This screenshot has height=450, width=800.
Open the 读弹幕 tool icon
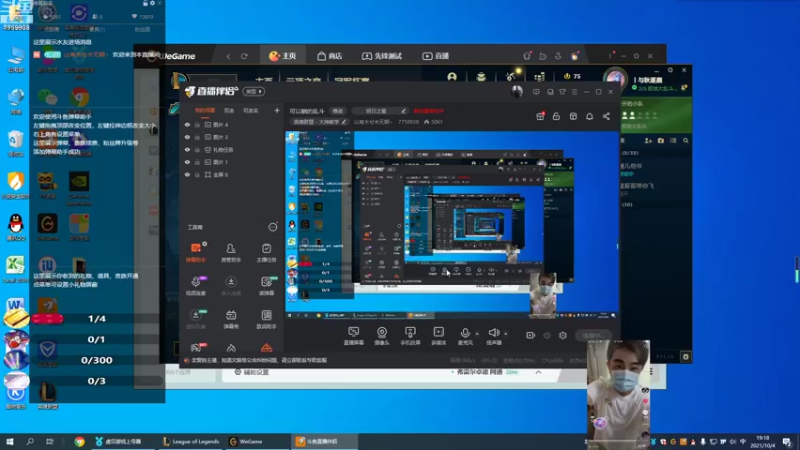[266, 286]
